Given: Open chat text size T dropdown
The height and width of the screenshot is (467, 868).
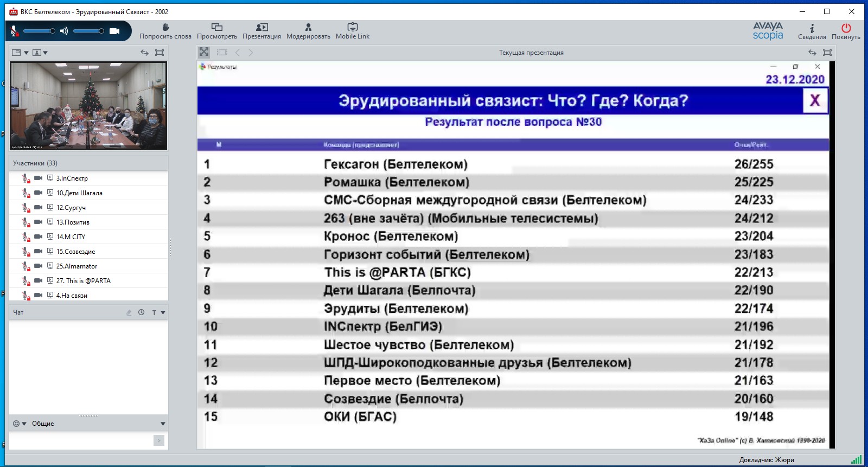Looking at the screenshot, I should click(x=158, y=312).
